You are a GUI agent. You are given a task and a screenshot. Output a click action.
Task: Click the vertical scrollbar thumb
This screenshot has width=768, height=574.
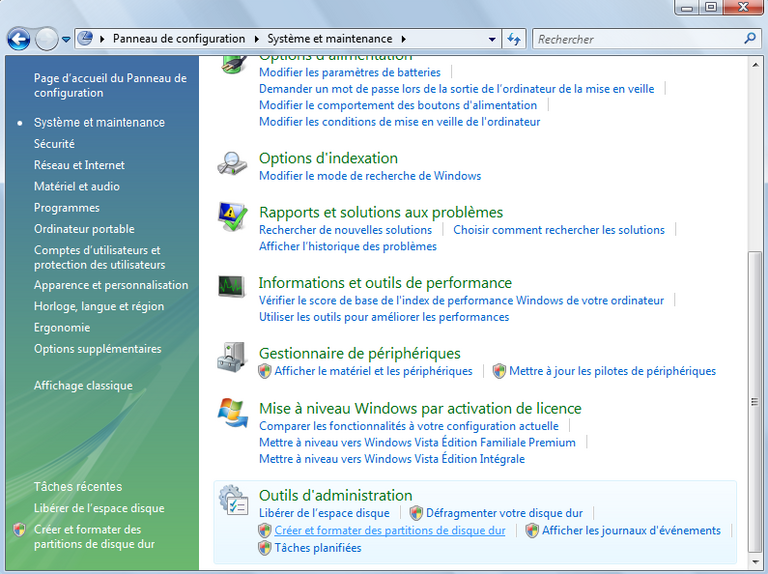[754, 401]
